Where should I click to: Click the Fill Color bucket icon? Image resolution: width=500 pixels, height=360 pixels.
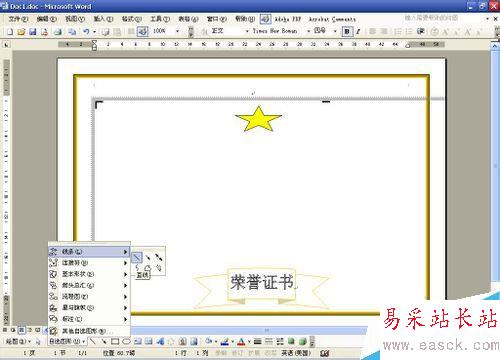click(209, 341)
